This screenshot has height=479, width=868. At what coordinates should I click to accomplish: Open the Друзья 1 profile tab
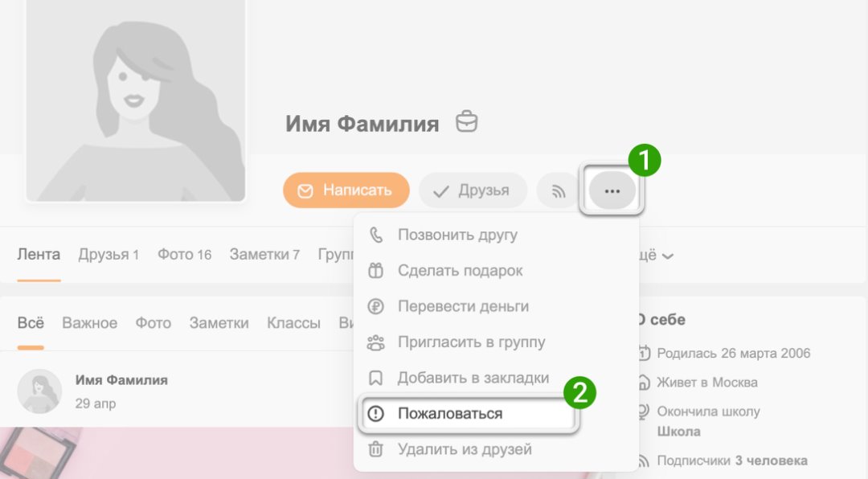pyautogui.click(x=108, y=255)
